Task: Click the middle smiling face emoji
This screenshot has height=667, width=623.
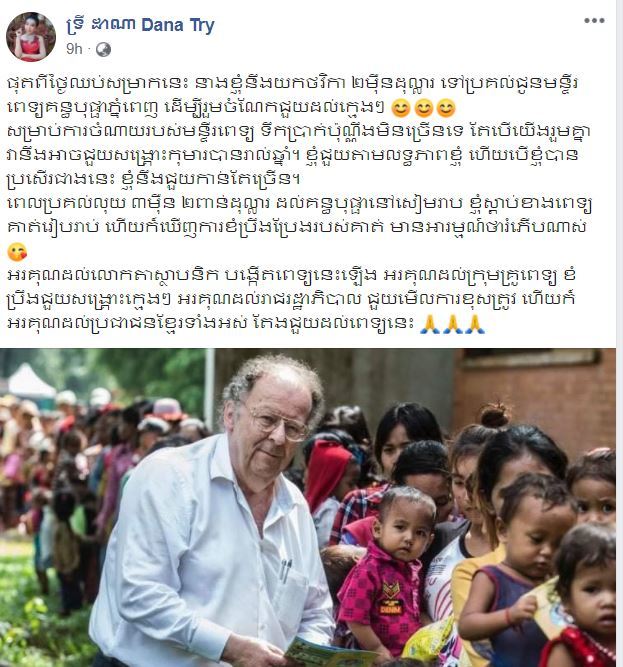Action: [x=423, y=108]
